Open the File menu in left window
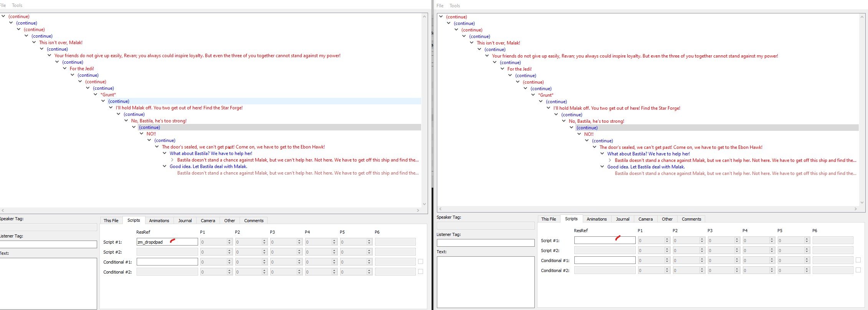The image size is (868, 310). coord(3,5)
